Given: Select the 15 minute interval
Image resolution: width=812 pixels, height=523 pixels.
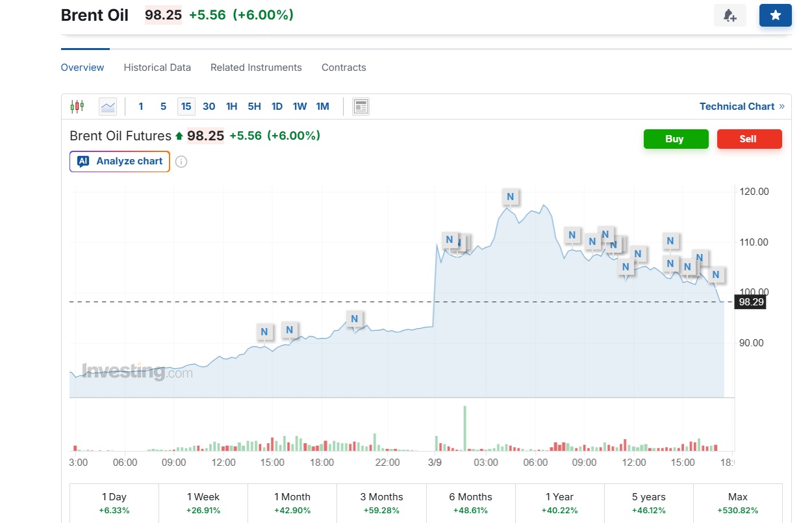Looking at the screenshot, I should [x=186, y=107].
